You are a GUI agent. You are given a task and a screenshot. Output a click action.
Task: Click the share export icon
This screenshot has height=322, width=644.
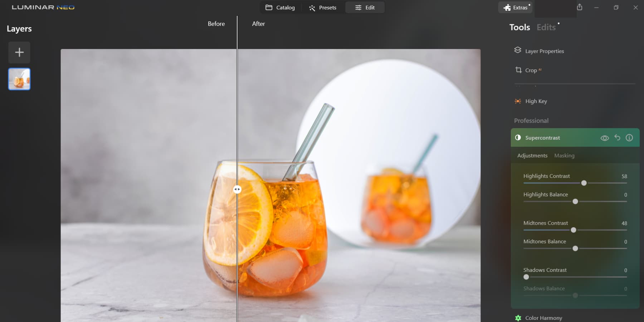click(x=580, y=7)
